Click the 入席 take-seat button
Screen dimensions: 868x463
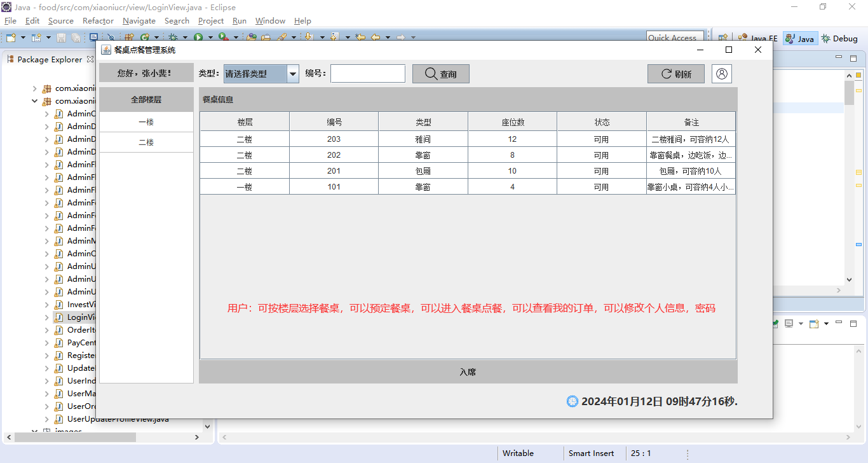tap(468, 372)
